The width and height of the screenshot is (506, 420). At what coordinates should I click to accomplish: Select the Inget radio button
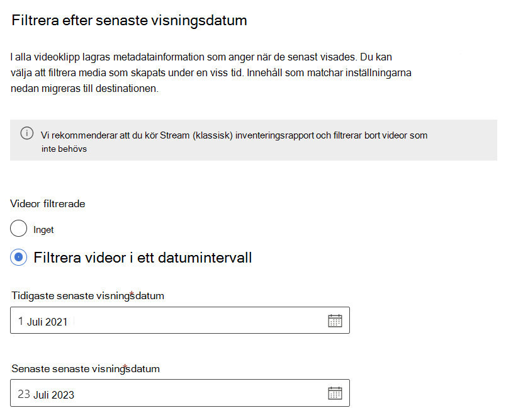(x=18, y=228)
